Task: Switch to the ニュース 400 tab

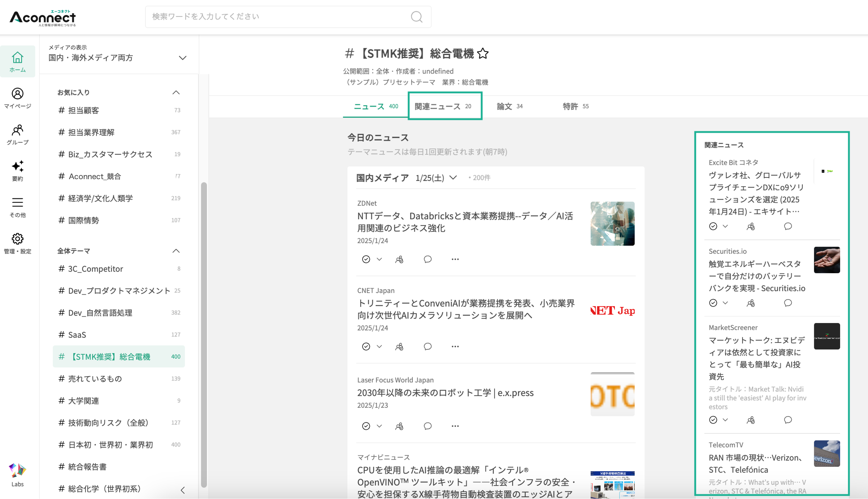Action: coord(376,106)
